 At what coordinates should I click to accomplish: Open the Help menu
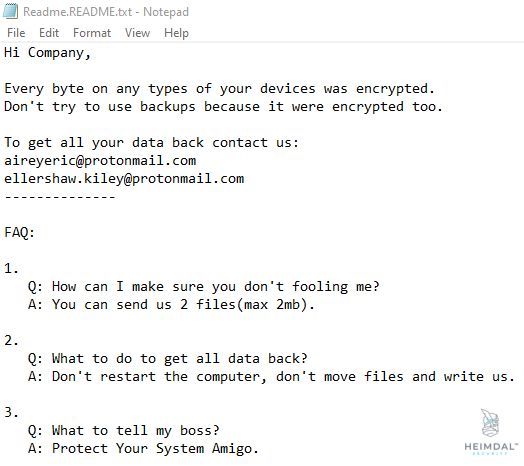176,33
